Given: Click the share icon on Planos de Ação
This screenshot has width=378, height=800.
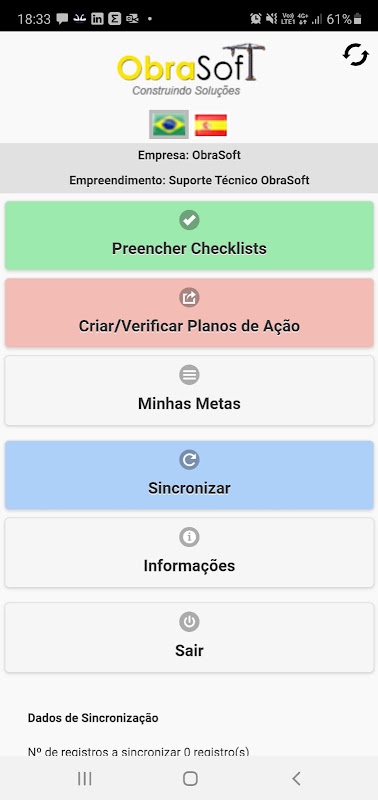Looking at the screenshot, I should [x=189, y=297].
